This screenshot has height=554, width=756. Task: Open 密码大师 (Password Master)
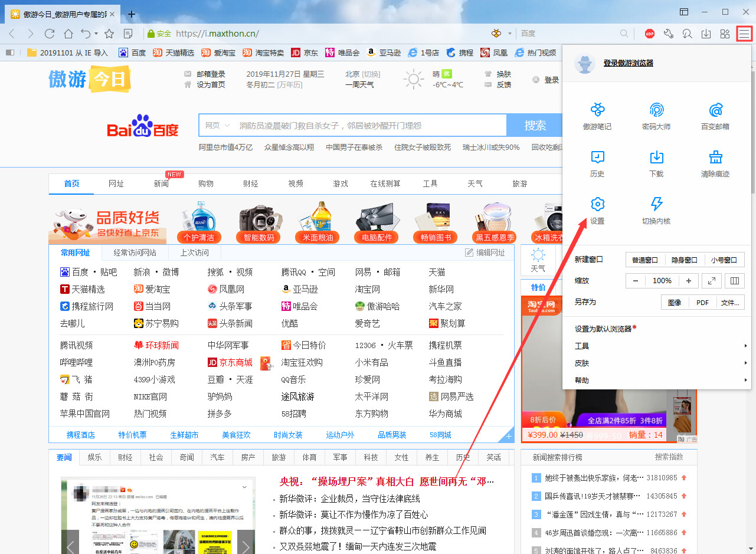(656, 116)
